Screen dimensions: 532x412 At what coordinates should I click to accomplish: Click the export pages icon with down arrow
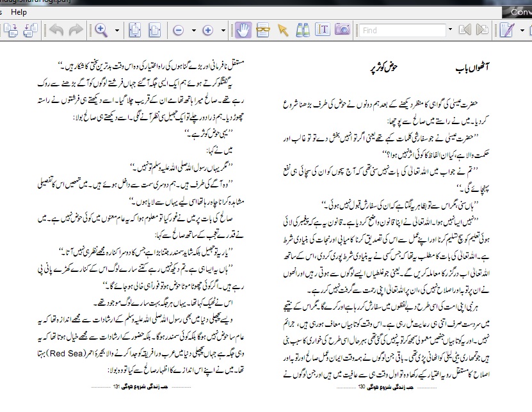click(x=11, y=30)
